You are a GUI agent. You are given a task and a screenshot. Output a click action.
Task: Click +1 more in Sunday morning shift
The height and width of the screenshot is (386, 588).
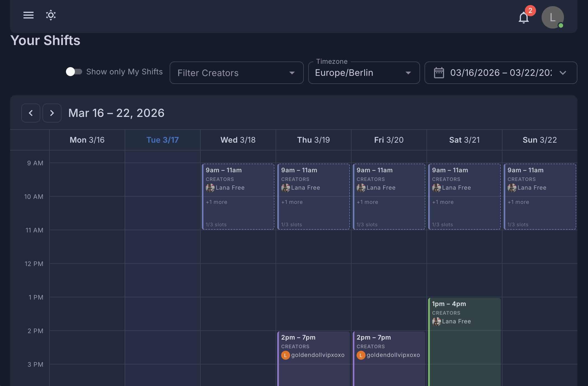pos(518,202)
